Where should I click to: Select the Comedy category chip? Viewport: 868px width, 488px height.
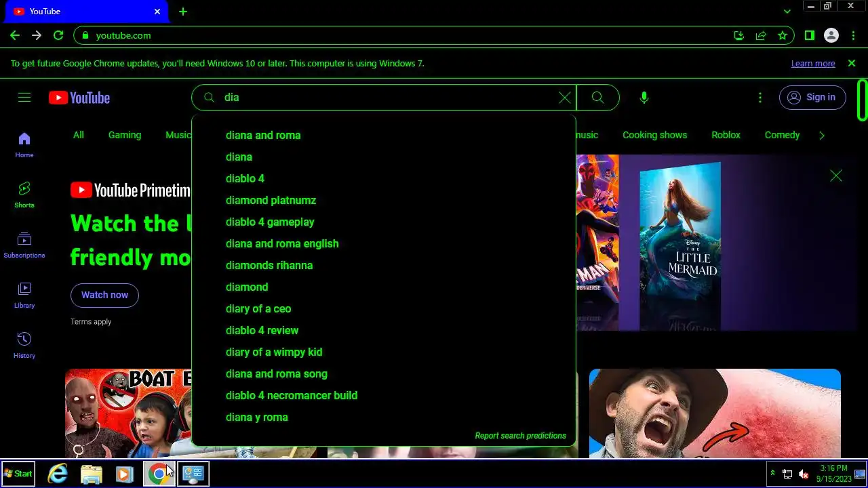[x=782, y=135]
